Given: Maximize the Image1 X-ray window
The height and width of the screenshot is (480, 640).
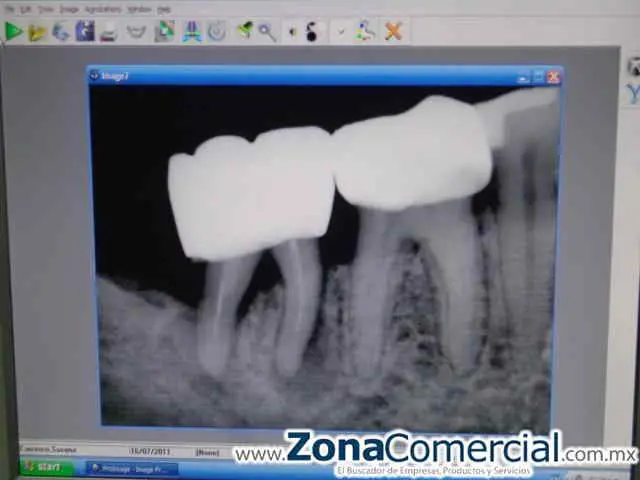Looking at the screenshot, I should 538,76.
